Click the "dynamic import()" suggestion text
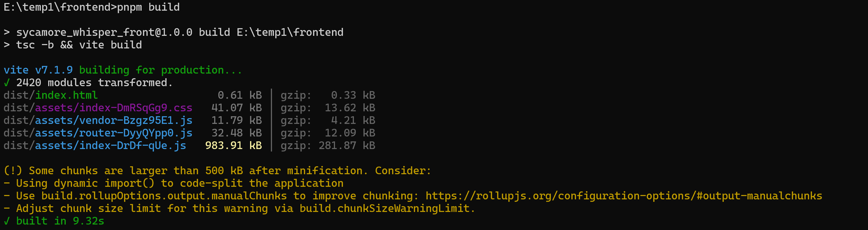Image resolution: width=868 pixels, height=230 pixels. [x=104, y=184]
